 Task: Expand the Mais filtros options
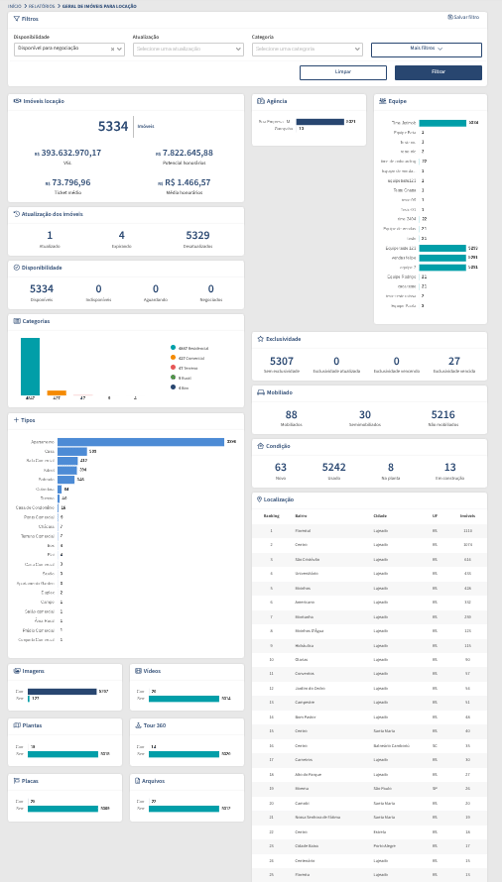click(x=426, y=50)
